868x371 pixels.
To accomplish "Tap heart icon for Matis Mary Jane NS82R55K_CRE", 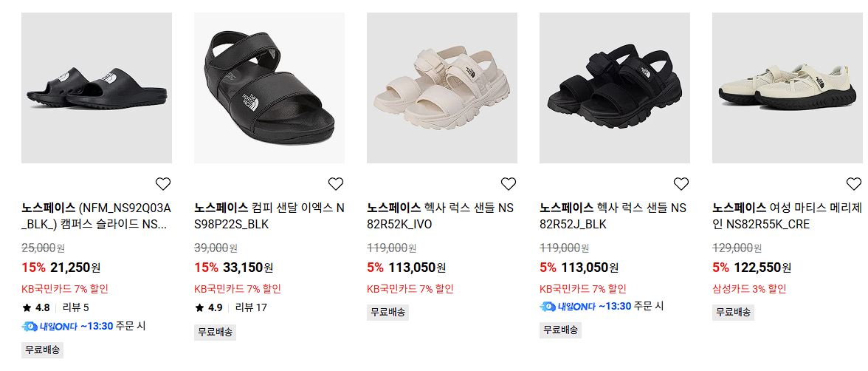I will click(x=853, y=183).
